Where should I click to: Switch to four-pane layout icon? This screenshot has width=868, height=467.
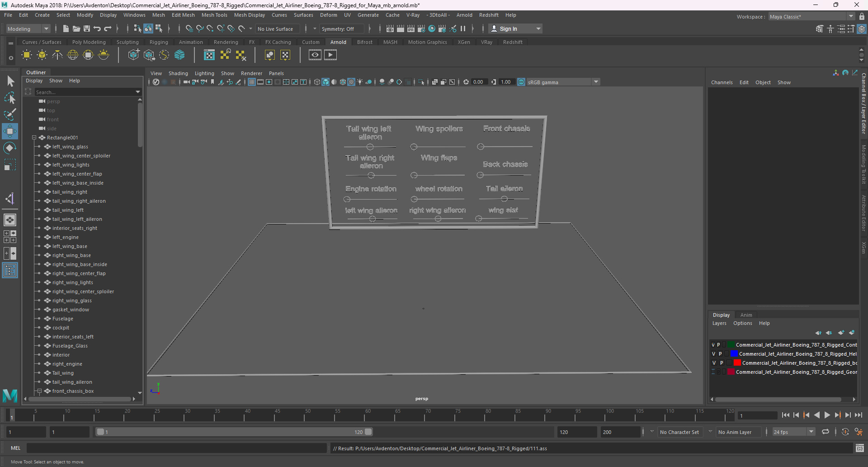pos(10,237)
